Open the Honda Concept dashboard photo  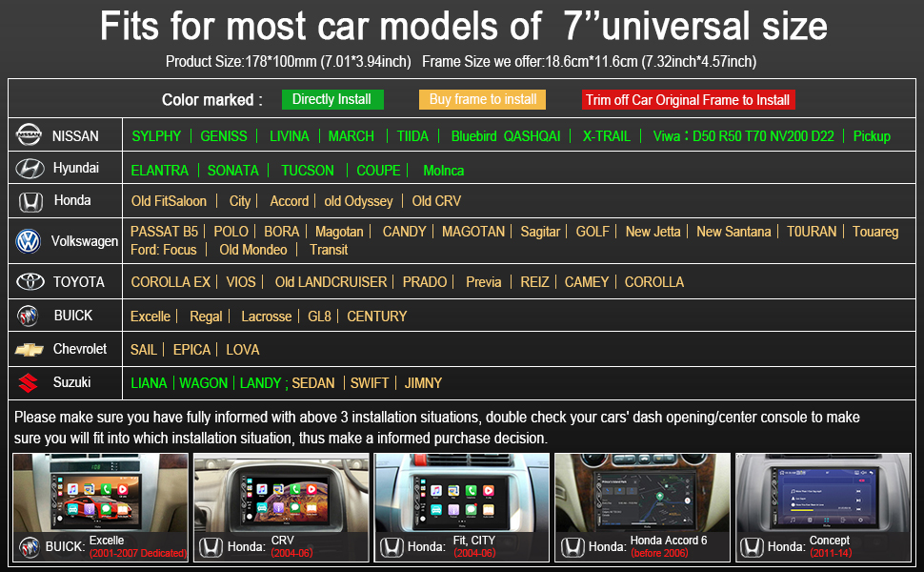(x=823, y=492)
